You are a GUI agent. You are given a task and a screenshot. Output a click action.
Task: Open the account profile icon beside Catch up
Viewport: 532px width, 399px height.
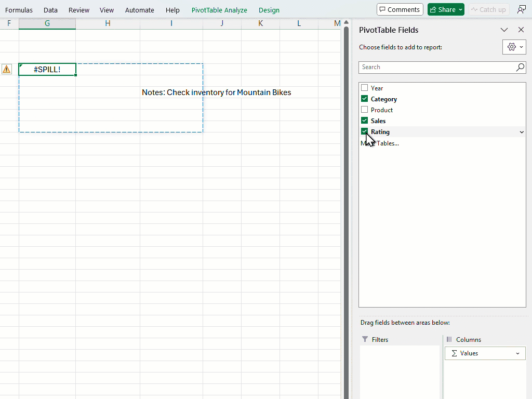coord(522,9)
